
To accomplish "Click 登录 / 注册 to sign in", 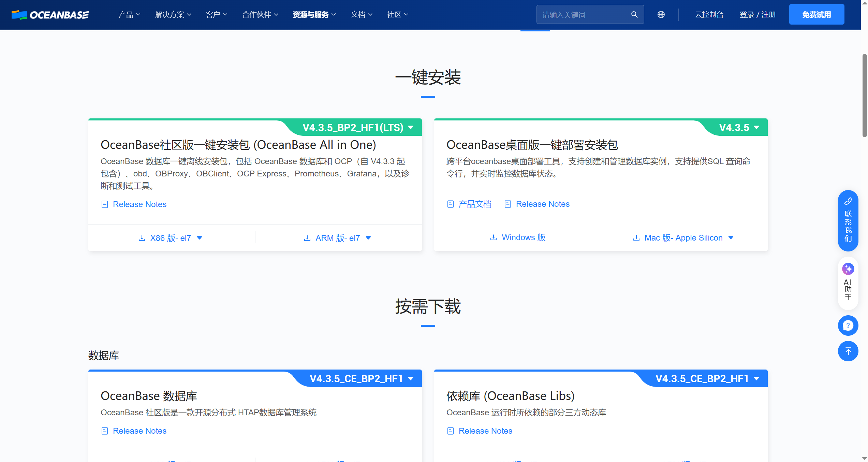I will [x=757, y=14].
